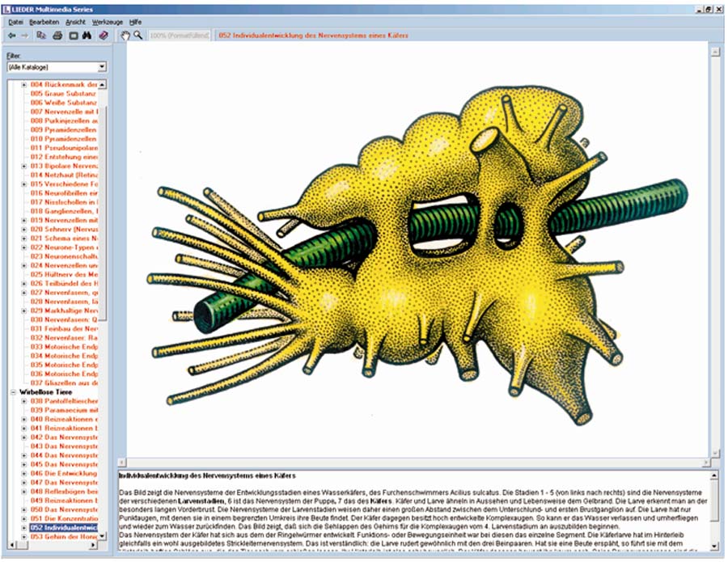Collapse the Wirbellose Tiere tree group
728x562 pixels.
pos(13,392)
